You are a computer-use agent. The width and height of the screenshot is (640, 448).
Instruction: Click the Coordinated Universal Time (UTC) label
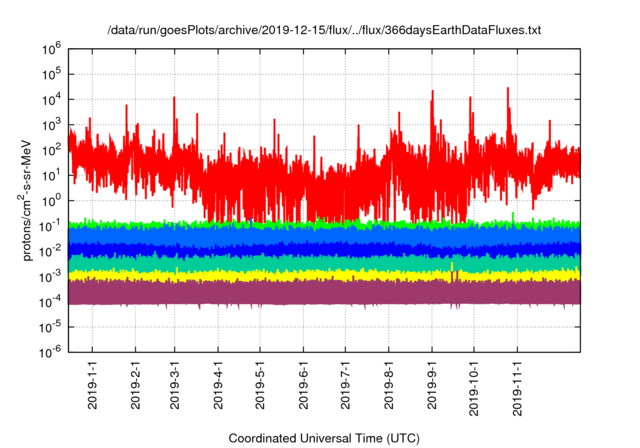(x=324, y=439)
